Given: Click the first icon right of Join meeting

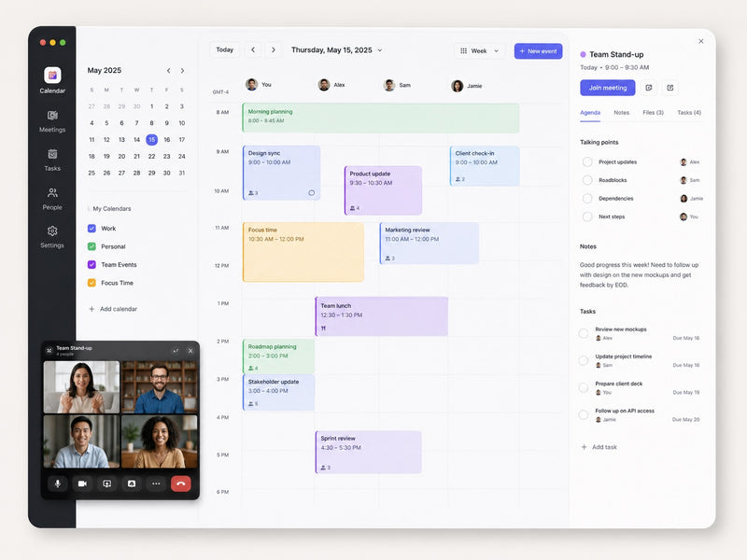Looking at the screenshot, I should point(648,88).
